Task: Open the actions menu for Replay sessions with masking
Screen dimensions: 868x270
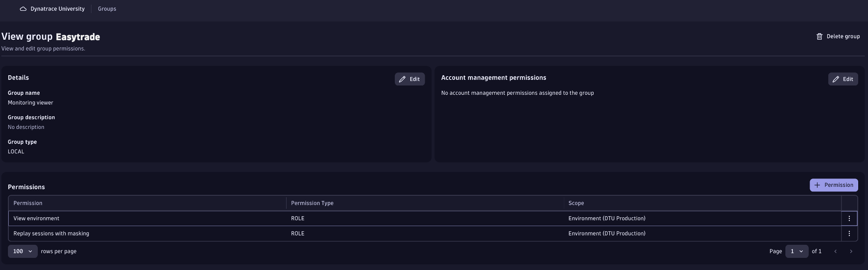Action: [849, 234]
